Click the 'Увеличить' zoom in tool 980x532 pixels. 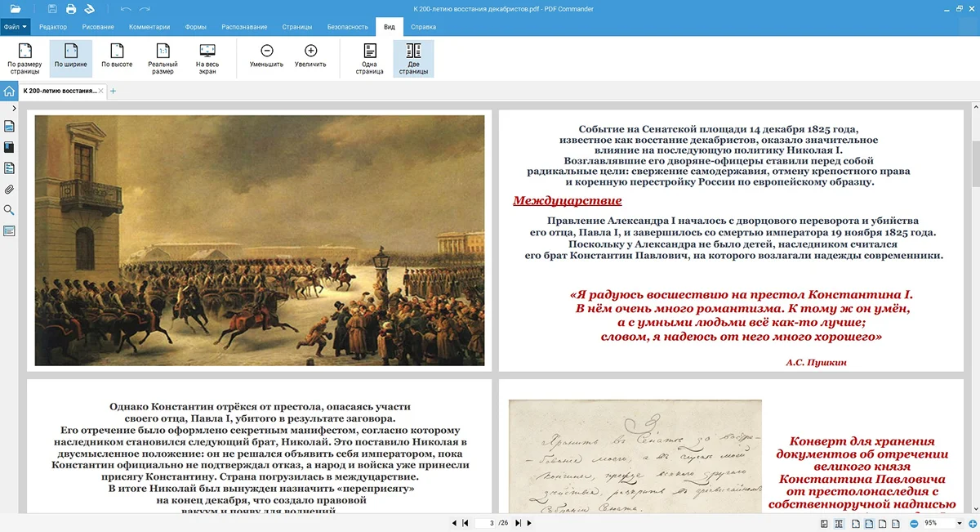(310, 56)
